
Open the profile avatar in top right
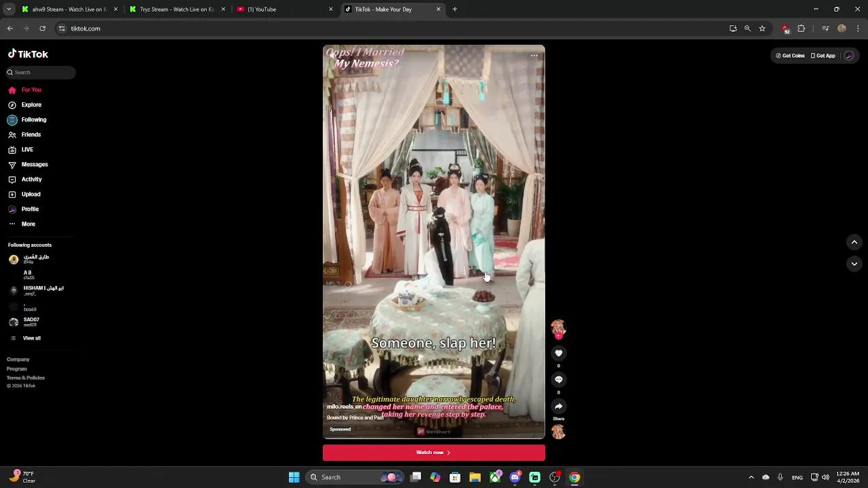(849, 56)
